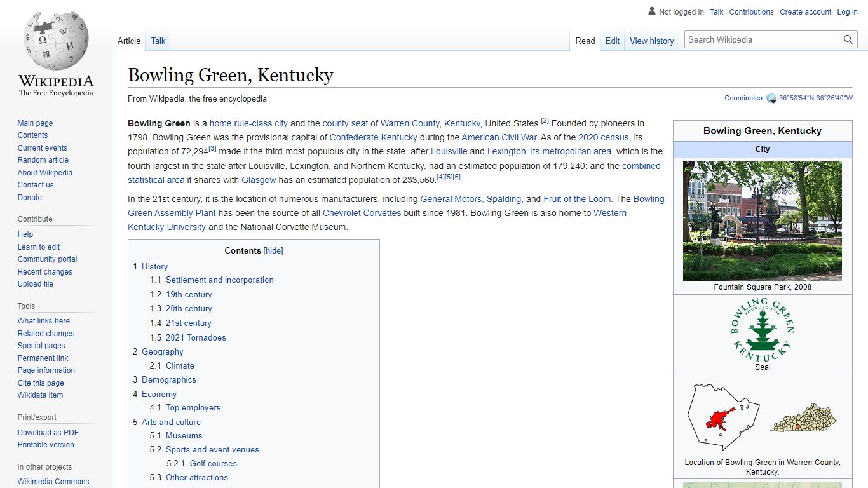Open Related changes link

(46, 334)
